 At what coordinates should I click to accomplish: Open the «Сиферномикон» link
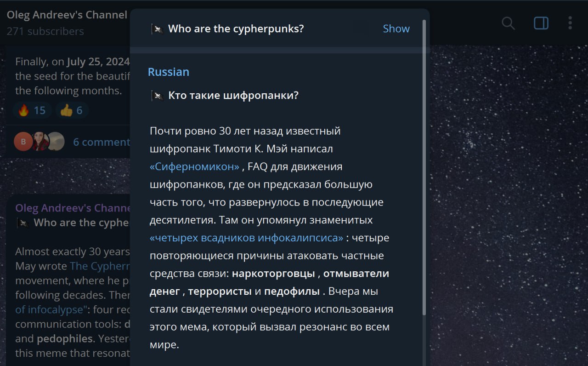pos(195,167)
